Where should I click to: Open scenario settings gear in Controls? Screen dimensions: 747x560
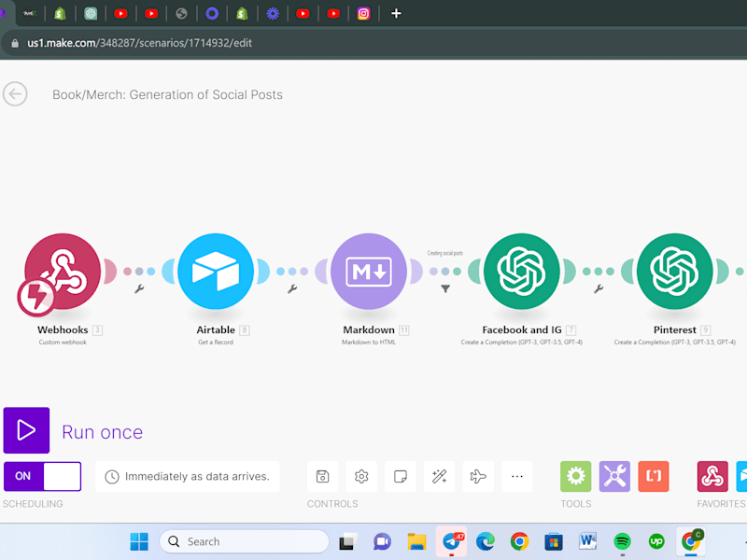(361, 476)
